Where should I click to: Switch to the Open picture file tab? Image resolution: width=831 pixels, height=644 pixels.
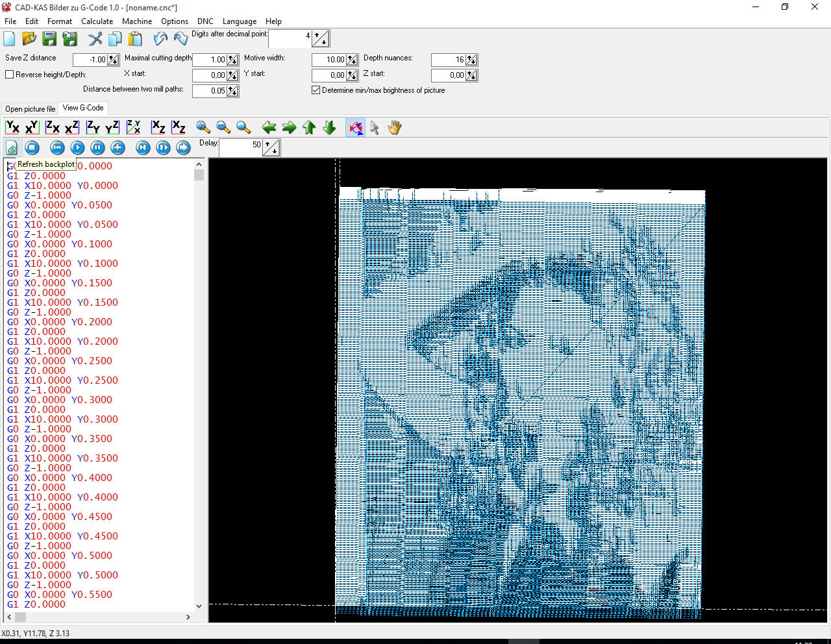click(x=31, y=109)
